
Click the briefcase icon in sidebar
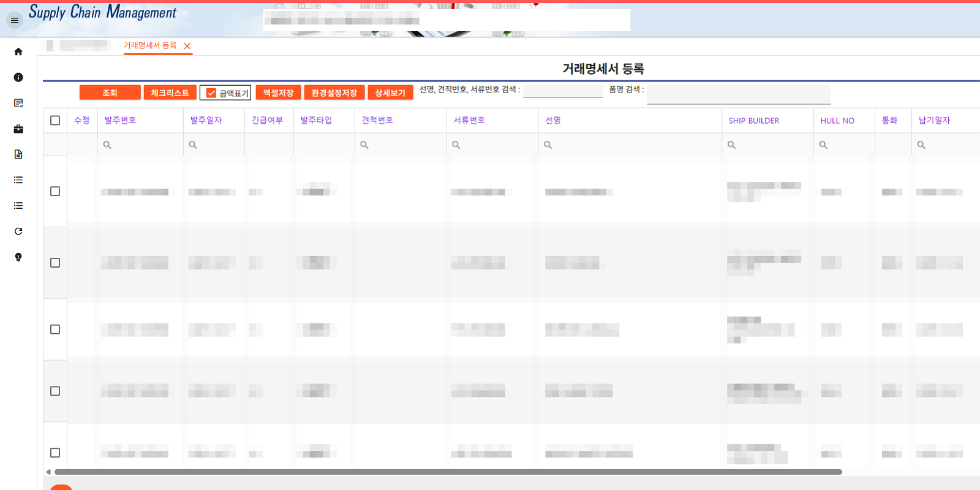tap(18, 129)
